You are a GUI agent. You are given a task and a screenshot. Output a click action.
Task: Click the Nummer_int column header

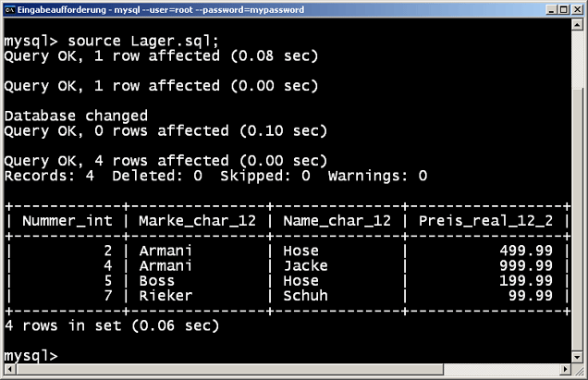tap(67, 221)
